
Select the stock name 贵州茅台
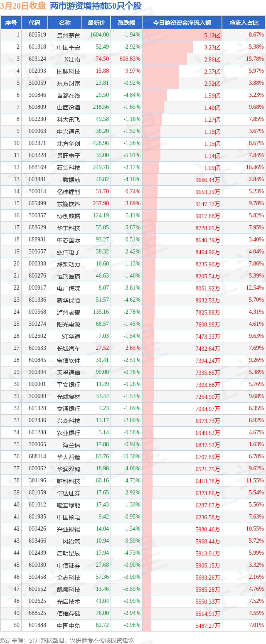tap(69, 35)
